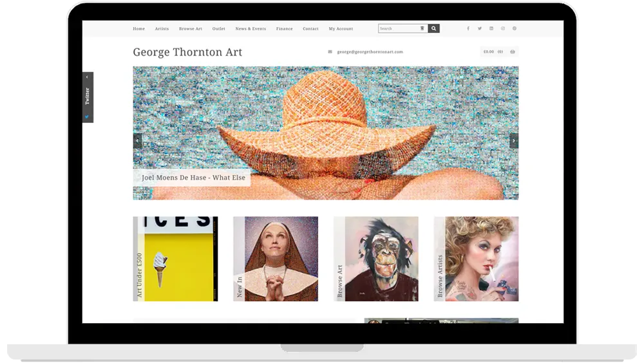Click the small icon inside the search box
This screenshot has height=363, width=644.
click(x=422, y=28)
